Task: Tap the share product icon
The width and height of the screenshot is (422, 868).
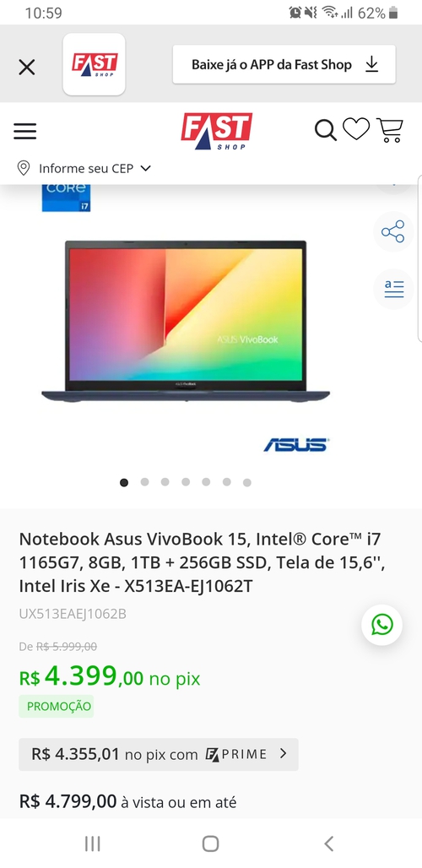Action: 393,231
